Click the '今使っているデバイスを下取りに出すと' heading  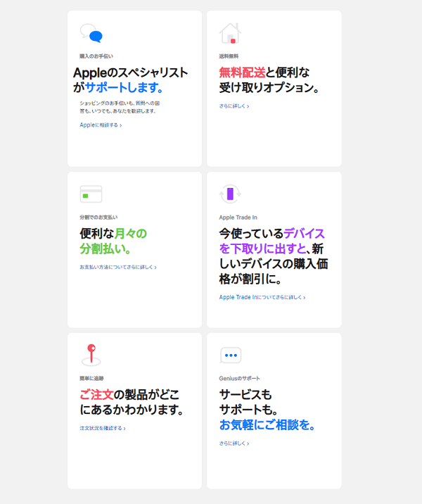271,241
